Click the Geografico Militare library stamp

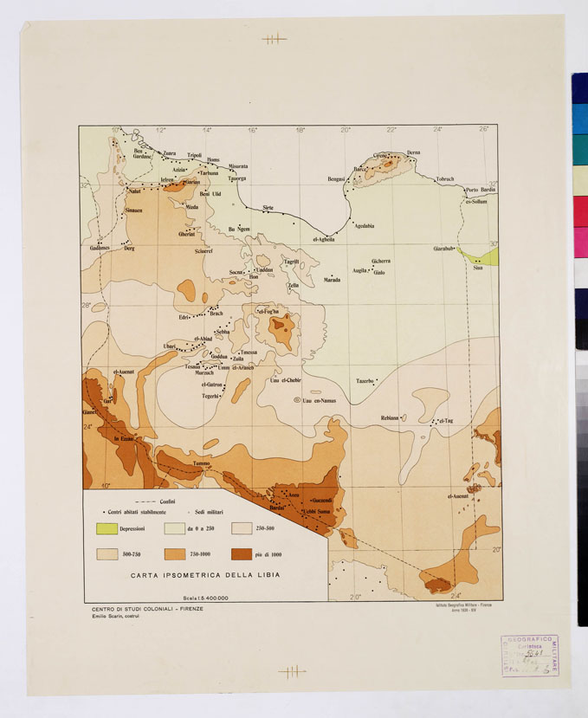[x=529, y=656]
